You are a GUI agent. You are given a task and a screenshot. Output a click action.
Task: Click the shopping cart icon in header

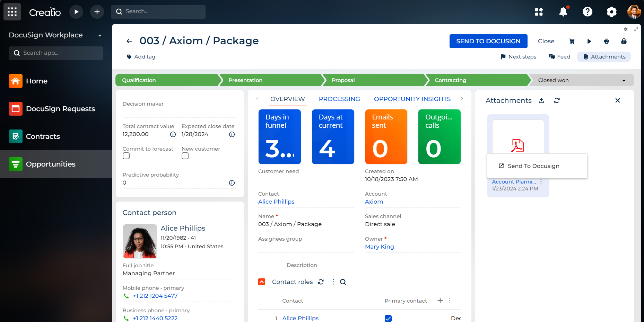coord(572,41)
